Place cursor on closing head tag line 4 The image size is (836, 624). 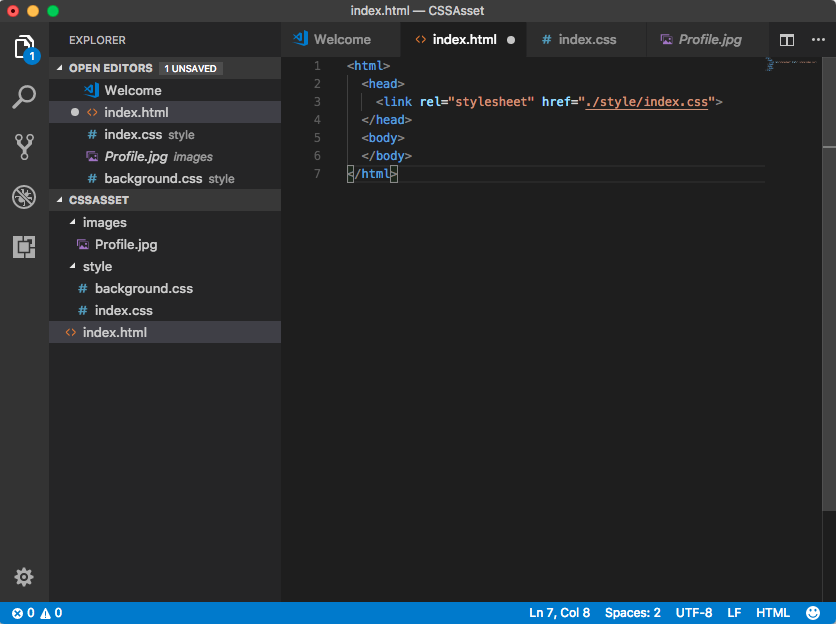(387, 119)
